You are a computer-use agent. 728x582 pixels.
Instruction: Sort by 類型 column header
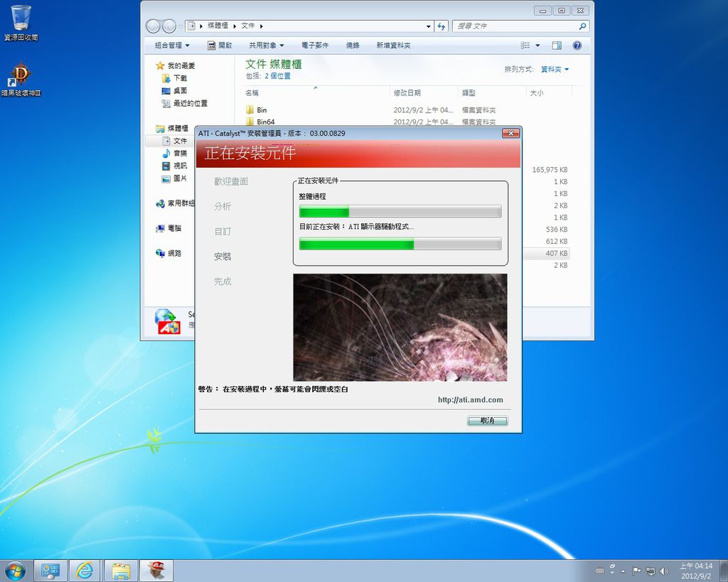click(x=469, y=93)
